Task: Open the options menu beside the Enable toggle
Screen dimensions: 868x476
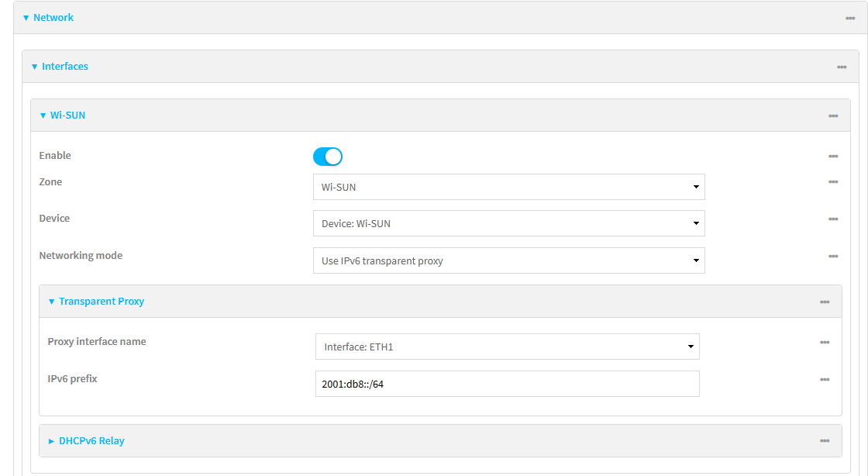Action: point(833,156)
